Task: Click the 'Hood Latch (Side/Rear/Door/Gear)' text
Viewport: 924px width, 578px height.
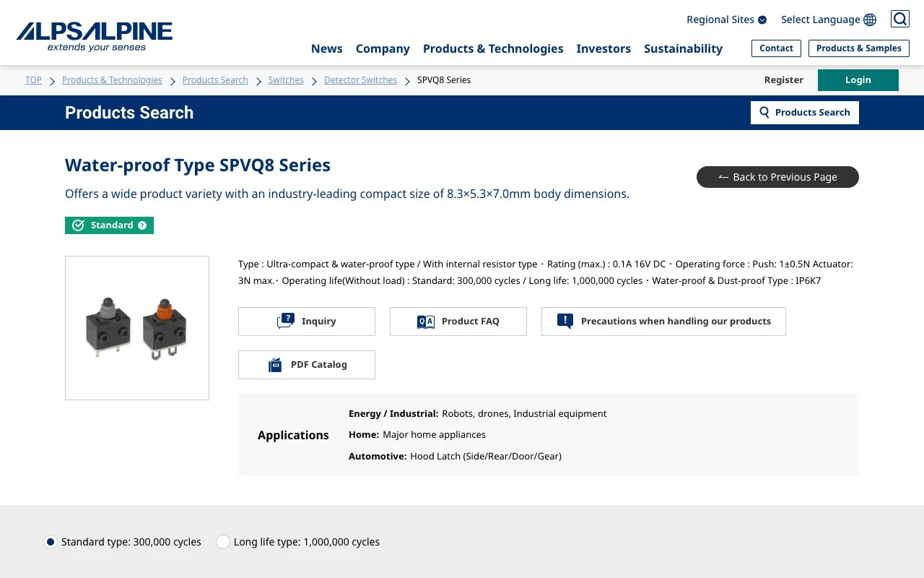Action: point(486,457)
